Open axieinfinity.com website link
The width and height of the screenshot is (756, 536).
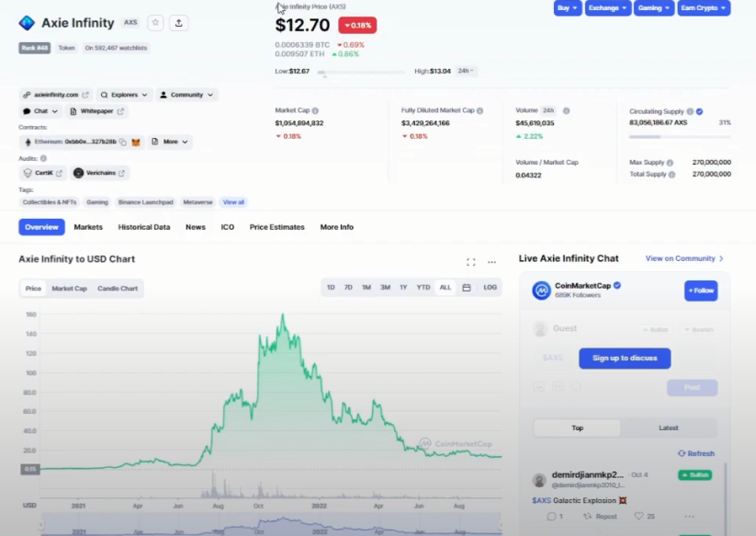tap(56, 95)
